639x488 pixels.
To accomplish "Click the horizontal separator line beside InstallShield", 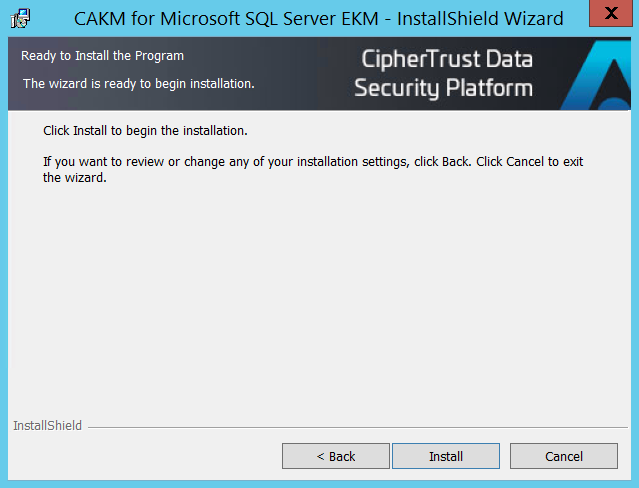I will point(350,427).
